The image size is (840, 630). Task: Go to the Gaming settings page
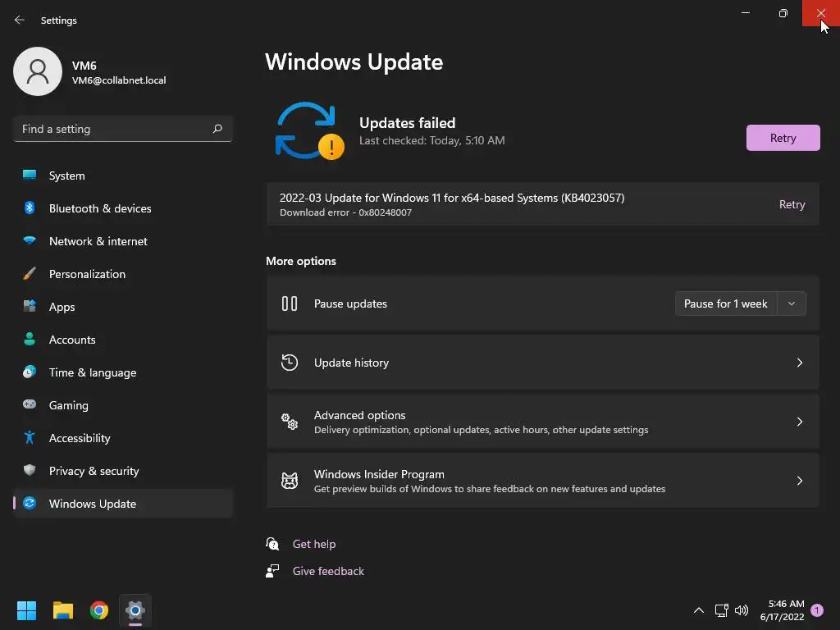coord(69,405)
